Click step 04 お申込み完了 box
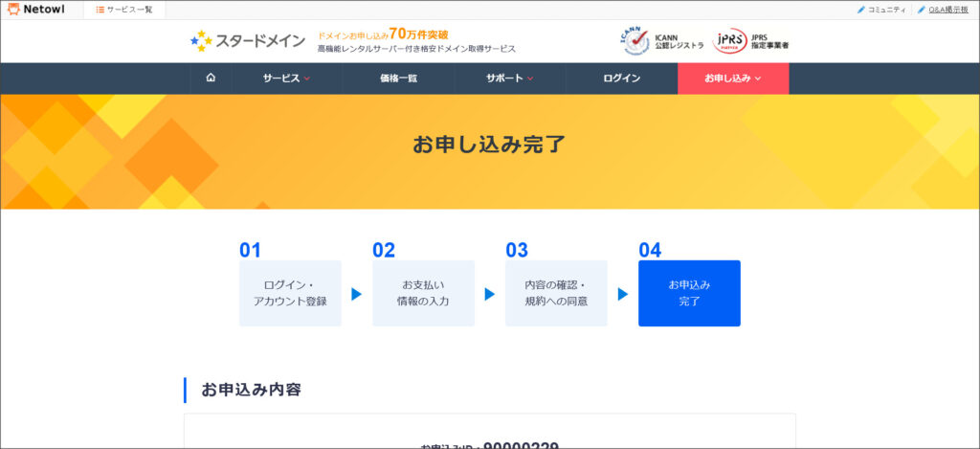 [689, 293]
